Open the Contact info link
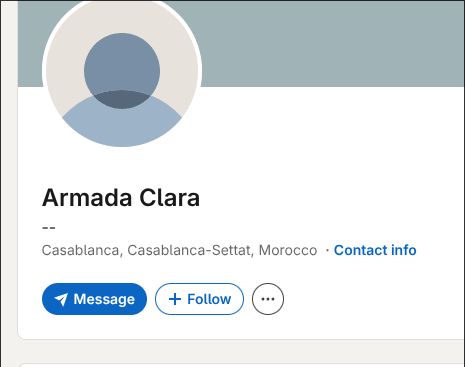 click(x=375, y=250)
